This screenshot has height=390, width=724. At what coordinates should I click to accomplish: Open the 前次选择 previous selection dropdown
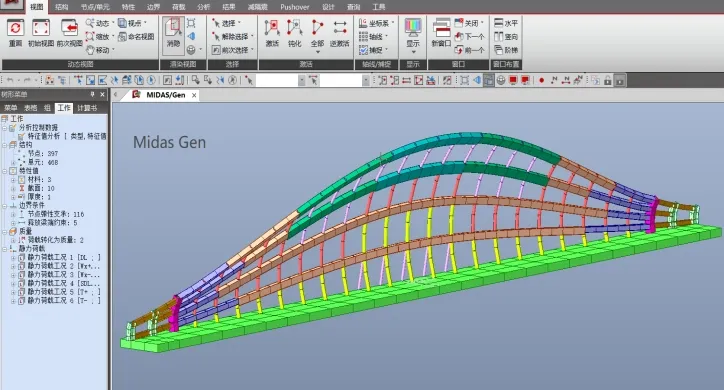(233, 49)
